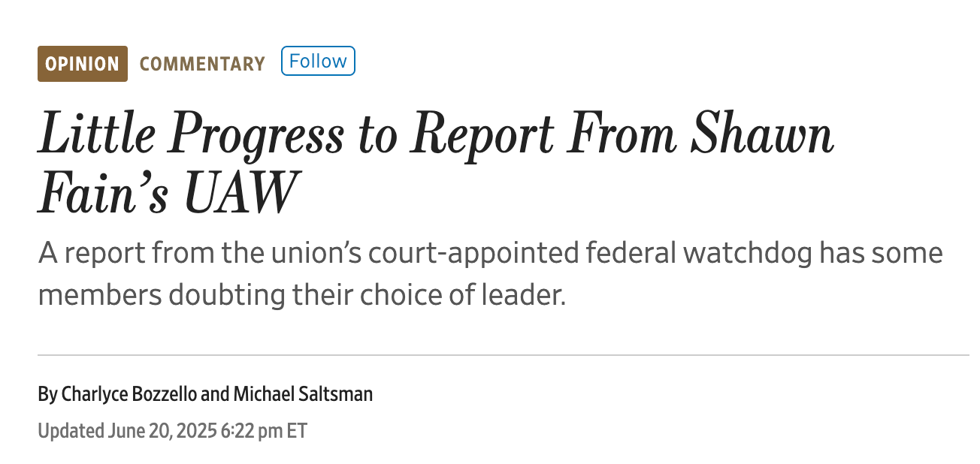The width and height of the screenshot is (980, 464).
Task: Open author page for Michael Saltsman
Action: pos(303,393)
